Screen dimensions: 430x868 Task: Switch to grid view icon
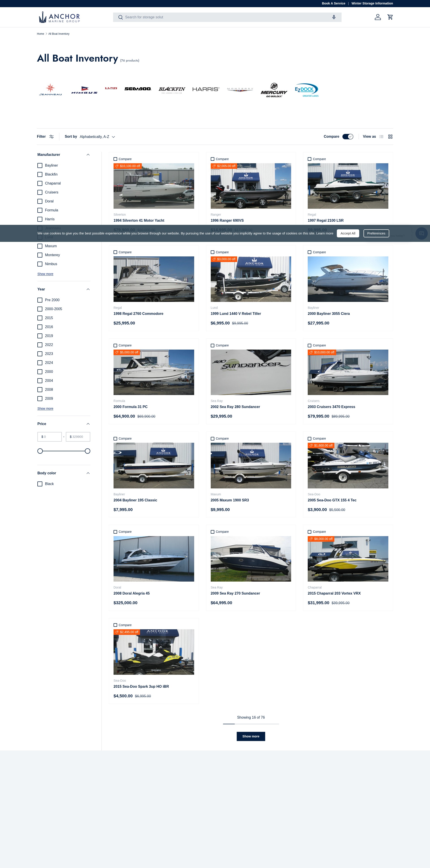[390, 137]
